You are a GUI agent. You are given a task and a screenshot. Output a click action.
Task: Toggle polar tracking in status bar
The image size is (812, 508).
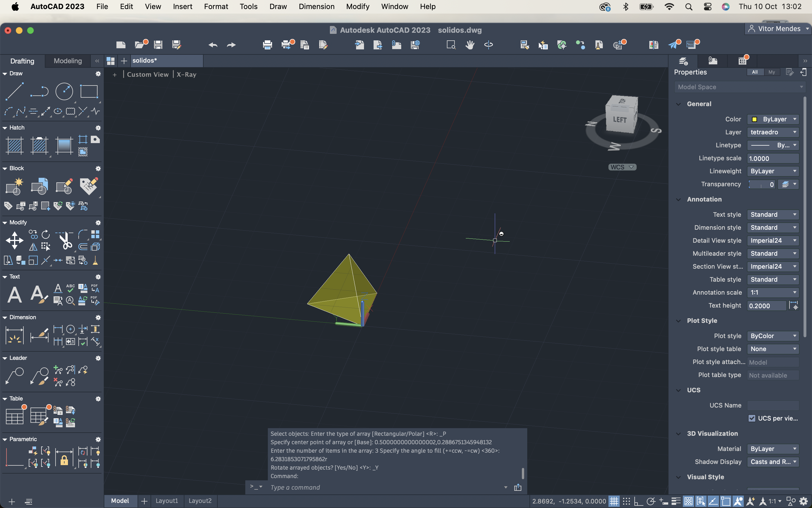(x=651, y=501)
